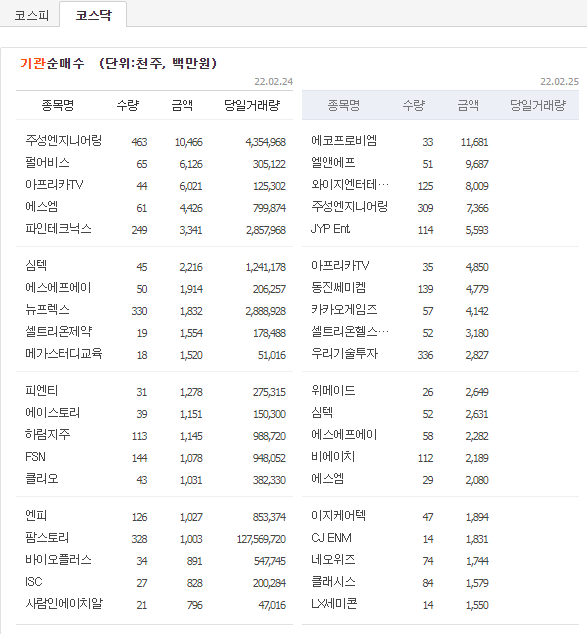The height and width of the screenshot is (634, 587).
Task: Click the 뉴프렉스 stock name
Action: click(x=47, y=310)
